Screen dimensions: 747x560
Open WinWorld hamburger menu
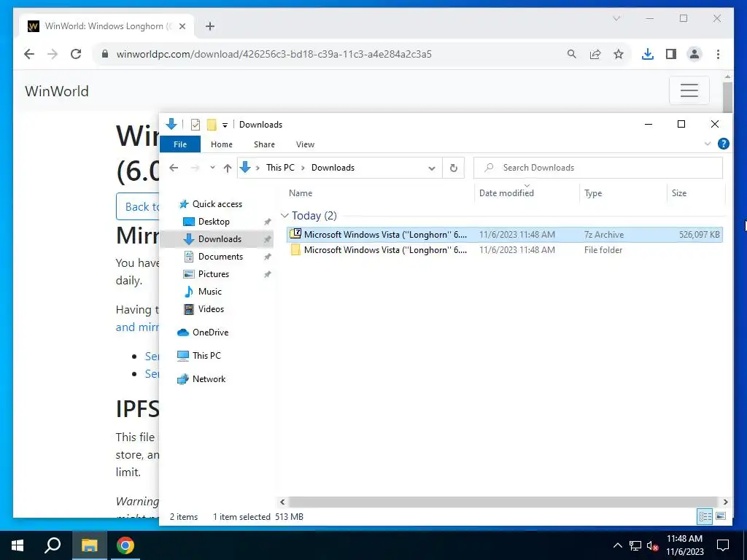pos(689,90)
